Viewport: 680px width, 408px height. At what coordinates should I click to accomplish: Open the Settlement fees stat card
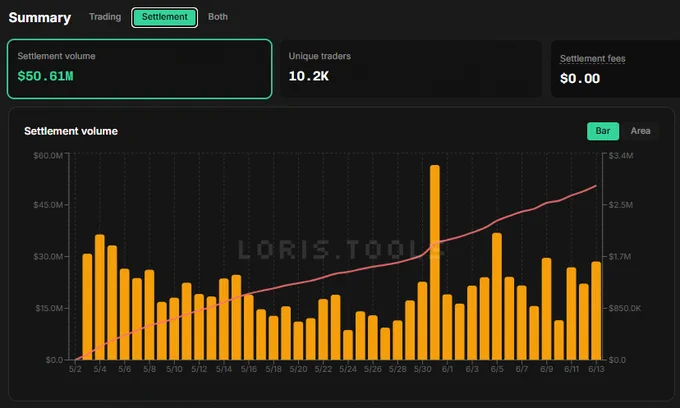click(615, 69)
